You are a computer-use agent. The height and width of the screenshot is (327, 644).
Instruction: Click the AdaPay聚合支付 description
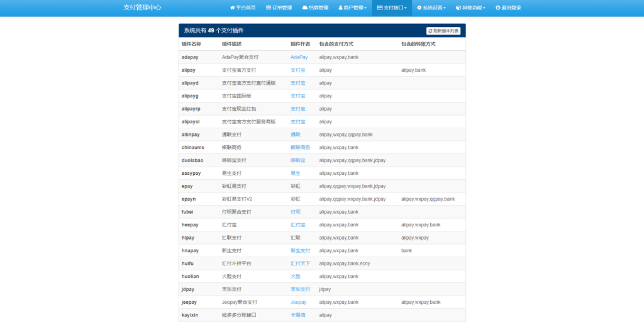240,57
